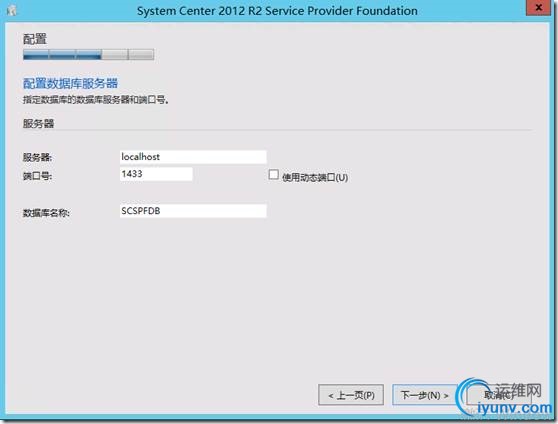This screenshot has height=424, width=558.
Task: Cancel setup with the 取消 button
Action: [498, 395]
